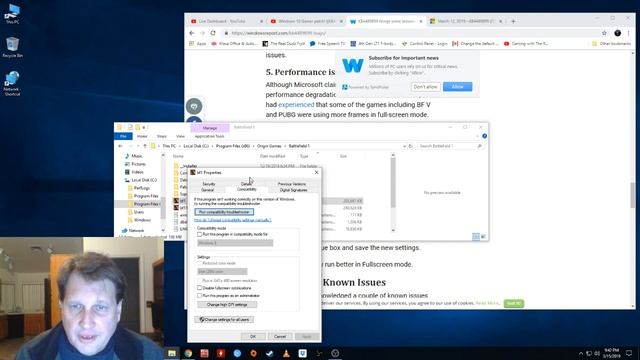
Task: Open the Home ribbon tab in Explorer
Action: (142, 136)
